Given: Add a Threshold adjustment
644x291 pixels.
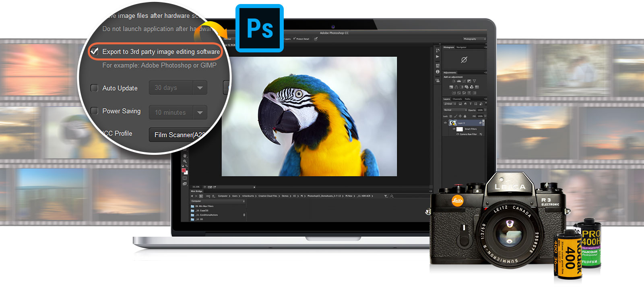Looking at the screenshot, I should [x=464, y=93].
